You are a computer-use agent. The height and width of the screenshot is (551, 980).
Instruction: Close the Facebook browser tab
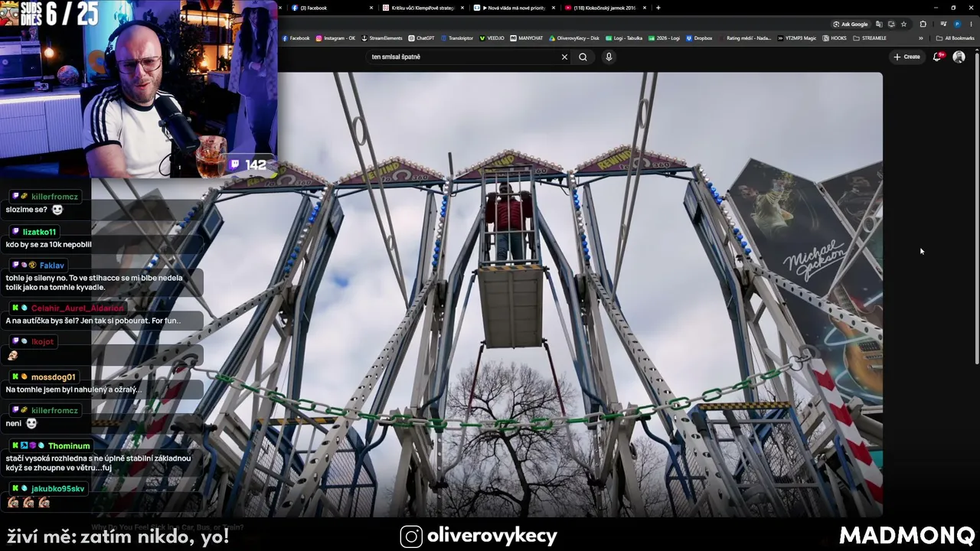coord(371,8)
